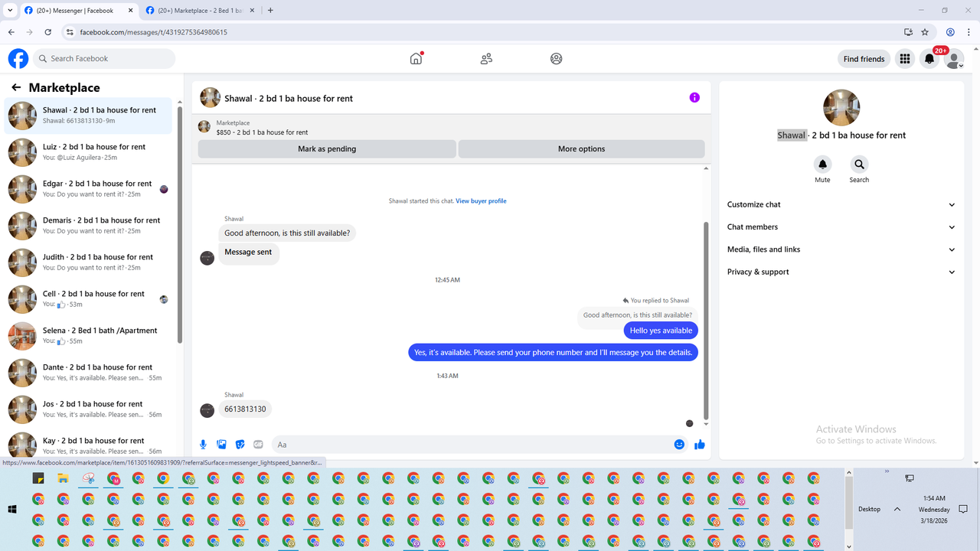Open the View buyer profile link
980x551 pixels.
coord(481,201)
